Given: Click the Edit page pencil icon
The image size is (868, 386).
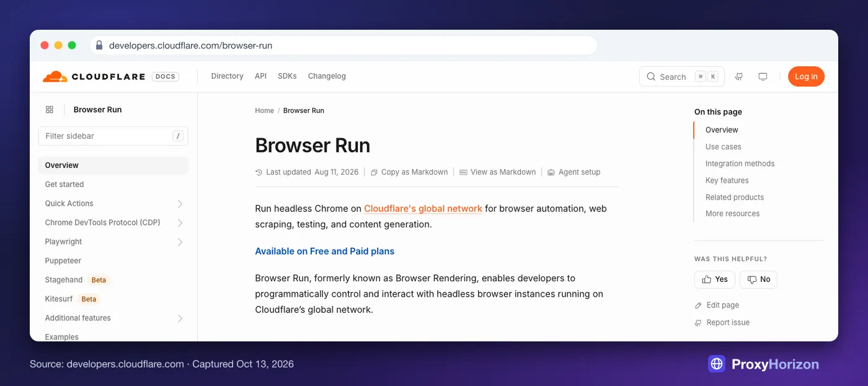Looking at the screenshot, I should (x=699, y=305).
